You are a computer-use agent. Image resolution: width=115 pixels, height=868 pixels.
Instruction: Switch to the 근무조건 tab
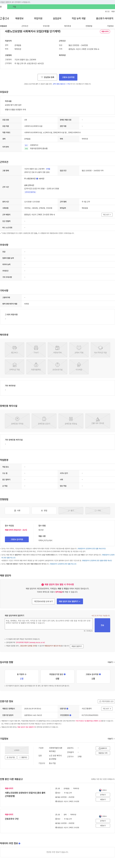[25, 26]
